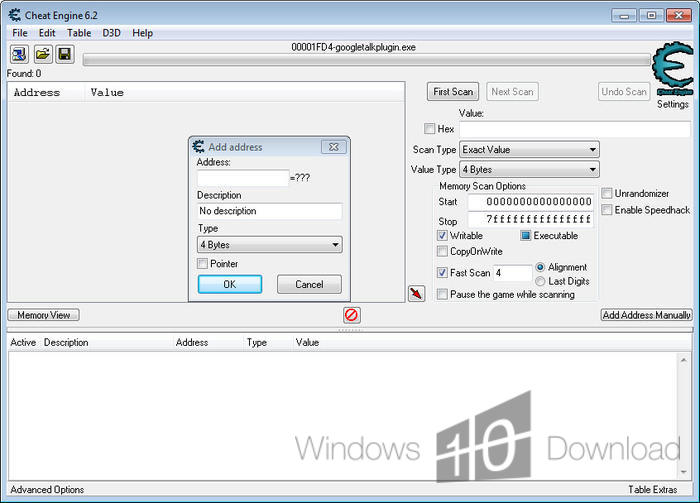Open the D3D menu
Screen dimensions: 700x503
(112, 33)
